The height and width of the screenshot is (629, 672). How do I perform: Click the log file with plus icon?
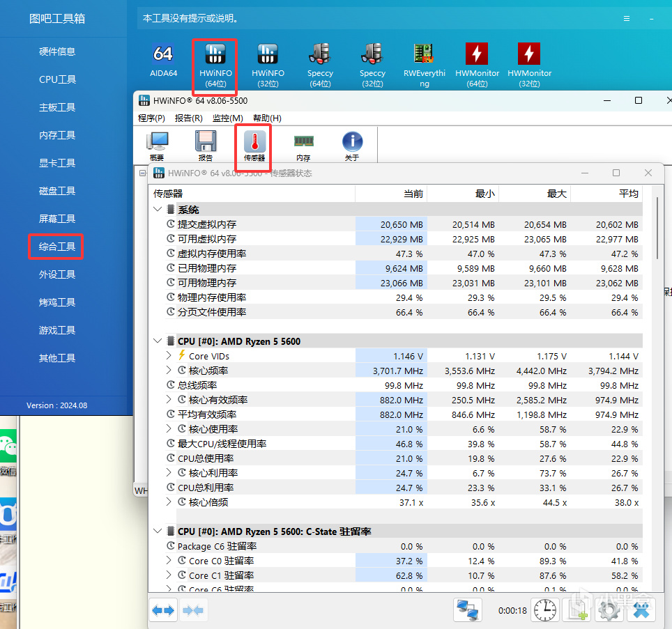(x=577, y=610)
